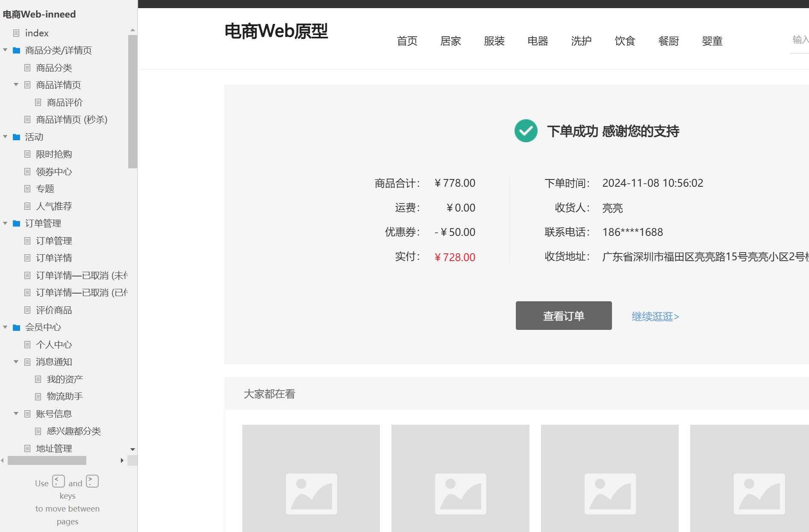Open the 首页 navigation item

407,41
